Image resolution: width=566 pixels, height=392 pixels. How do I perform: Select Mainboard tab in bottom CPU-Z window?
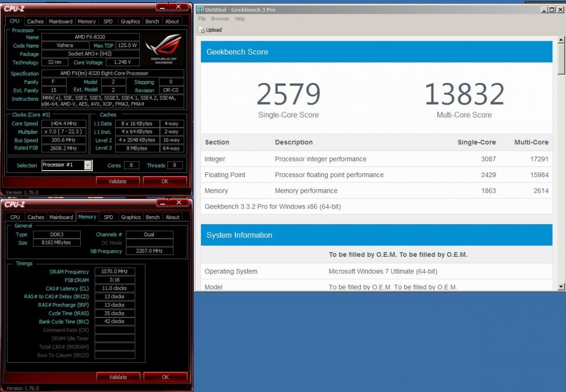tap(61, 217)
